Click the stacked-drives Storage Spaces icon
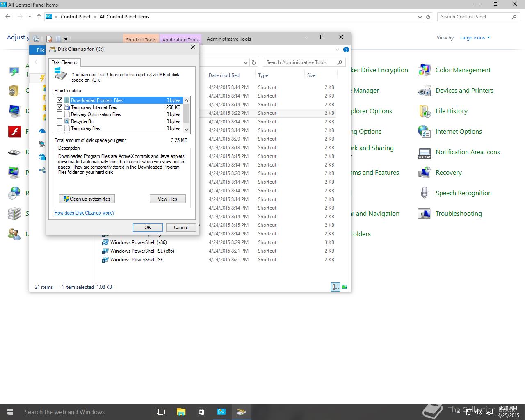Screen dimensions: 525x420 pos(14,214)
